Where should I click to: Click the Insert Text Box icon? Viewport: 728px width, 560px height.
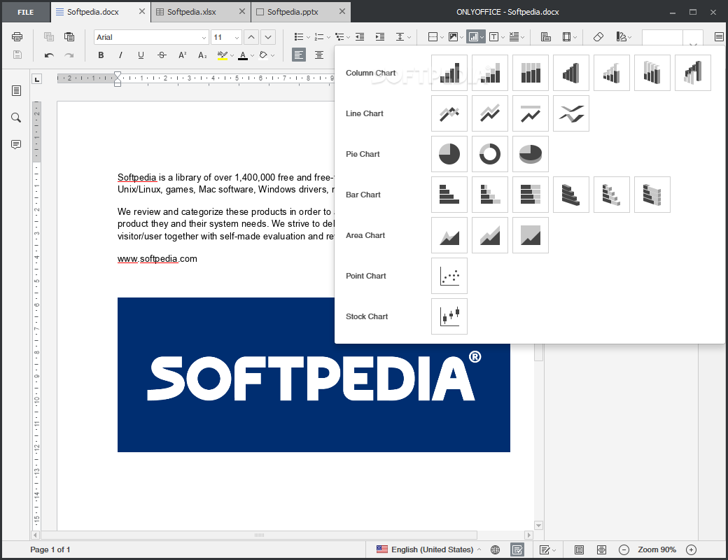point(494,36)
